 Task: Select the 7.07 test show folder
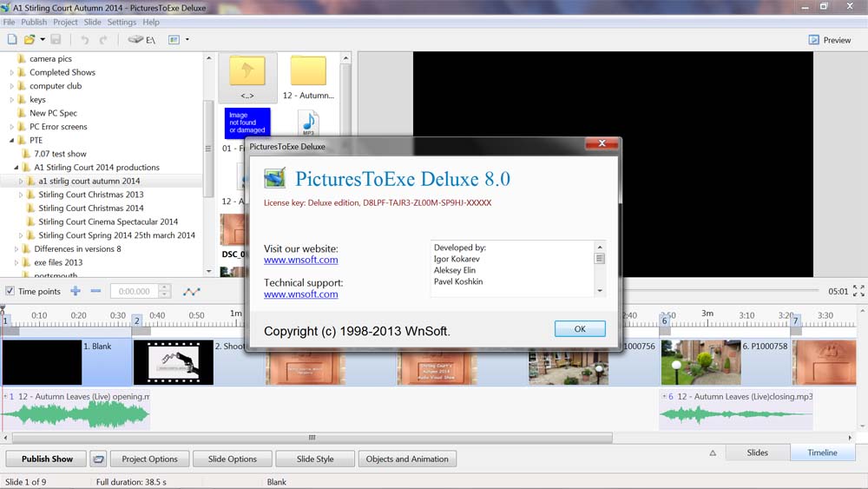60,154
